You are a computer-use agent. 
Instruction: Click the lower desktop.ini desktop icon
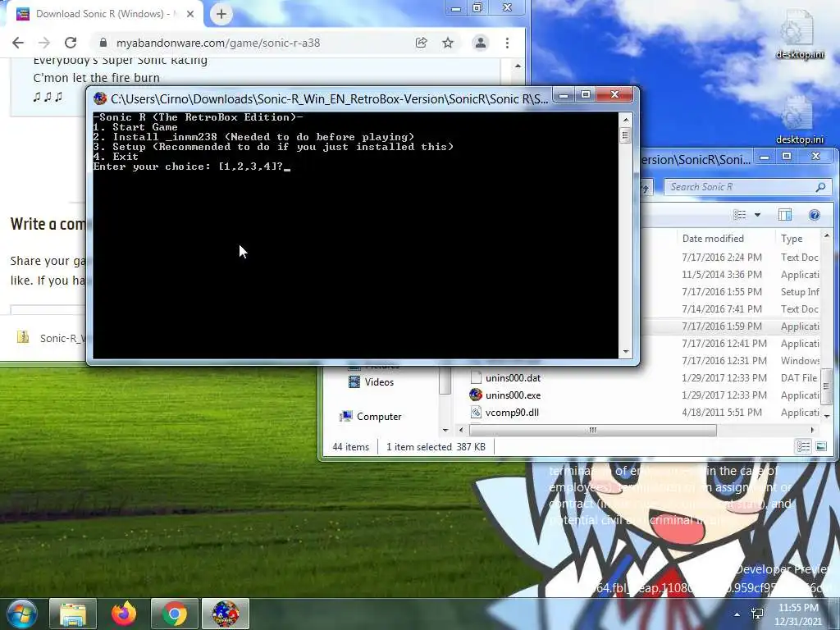pos(799,120)
